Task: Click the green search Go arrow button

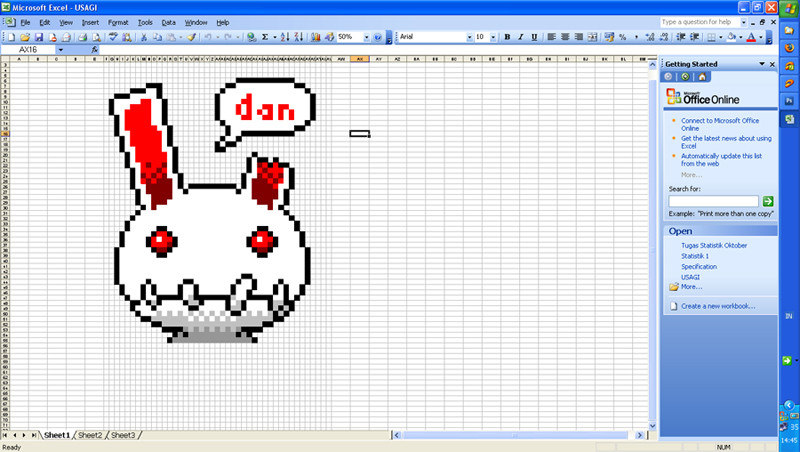Action: 767,201
